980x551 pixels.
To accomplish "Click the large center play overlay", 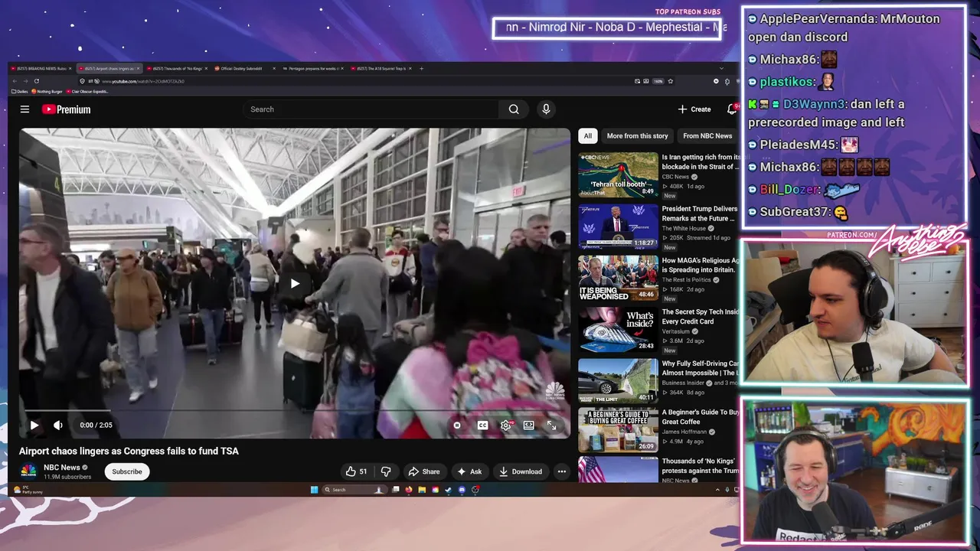I will point(295,284).
